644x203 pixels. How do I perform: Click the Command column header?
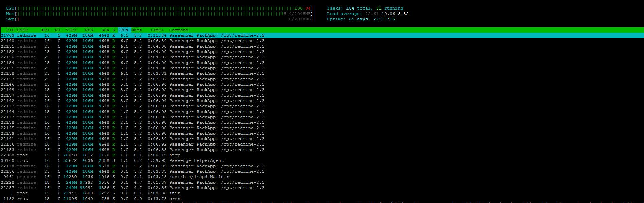click(x=179, y=30)
